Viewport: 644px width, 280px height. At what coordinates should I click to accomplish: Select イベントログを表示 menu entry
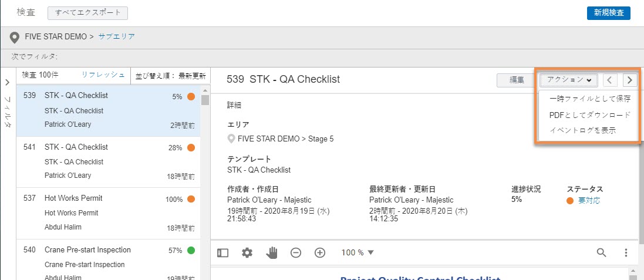coord(582,130)
